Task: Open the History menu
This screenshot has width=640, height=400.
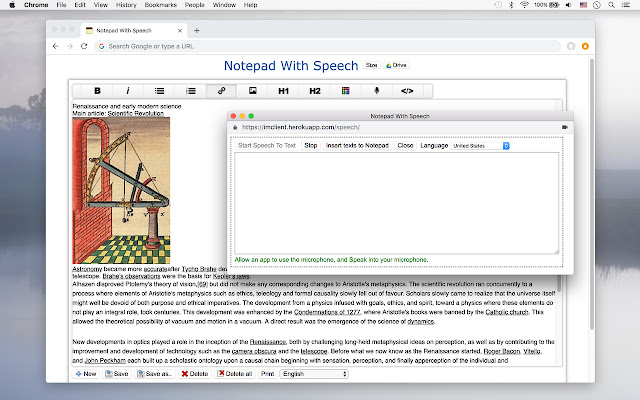Action: (126, 5)
